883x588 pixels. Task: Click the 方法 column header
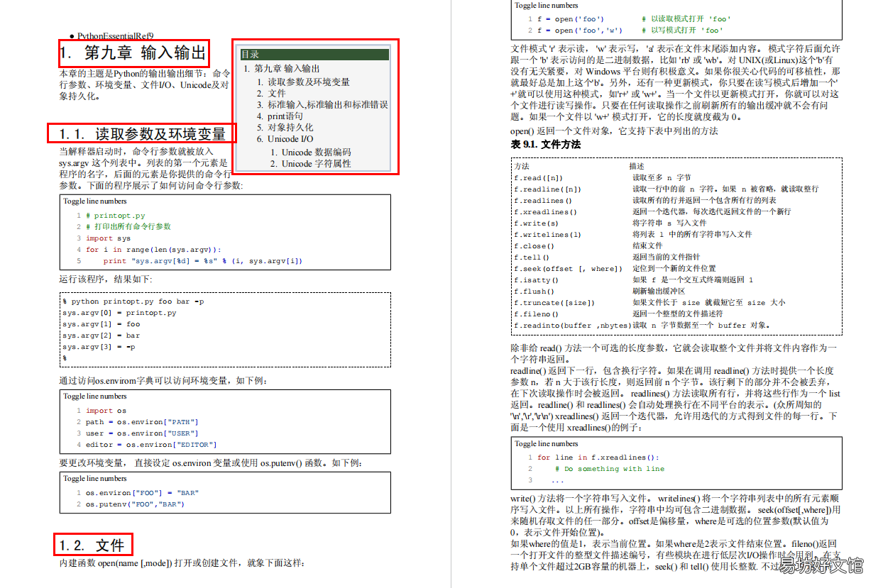point(521,166)
